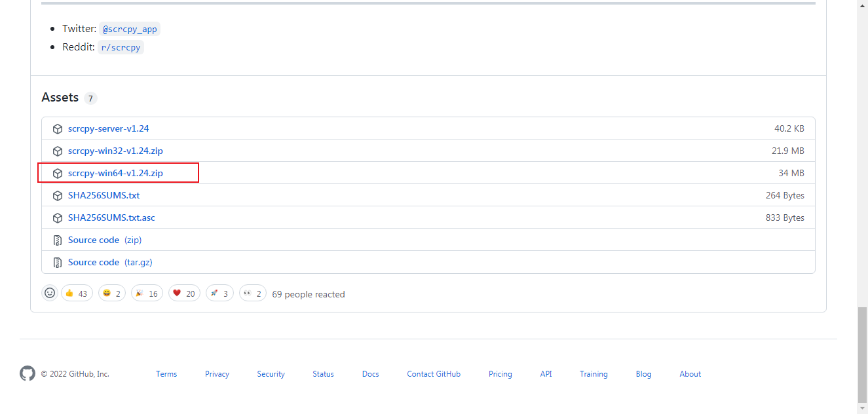Click the file-zip icon beside Source code (zip)
868x414 pixels.
click(x=58, y=240)
